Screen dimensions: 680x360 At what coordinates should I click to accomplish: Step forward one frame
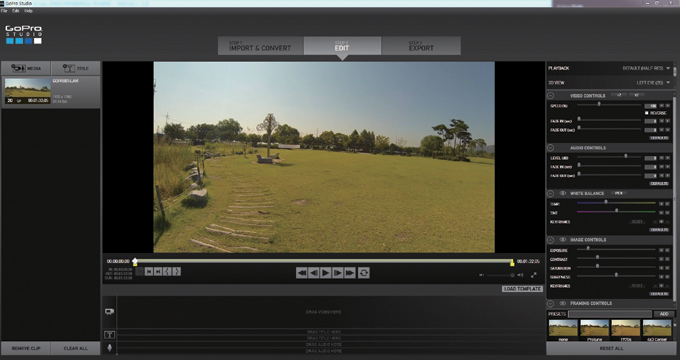(x=337, y=273)
